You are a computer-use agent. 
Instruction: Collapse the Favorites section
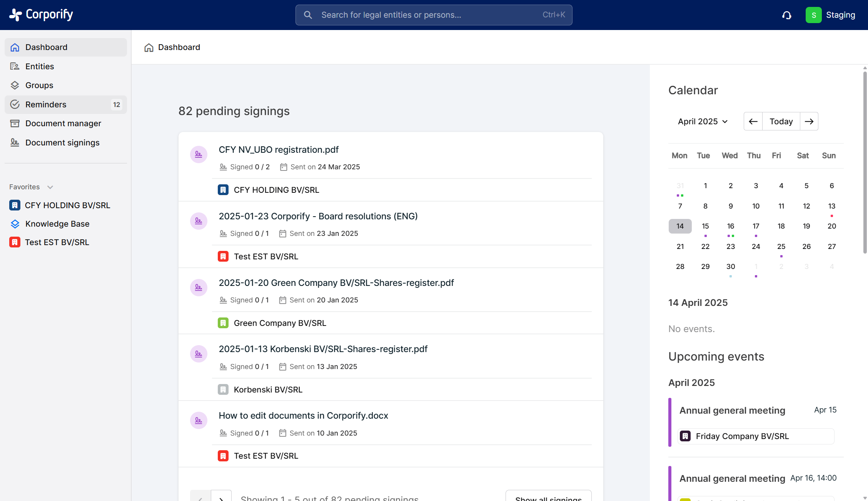tap(50, 187)
